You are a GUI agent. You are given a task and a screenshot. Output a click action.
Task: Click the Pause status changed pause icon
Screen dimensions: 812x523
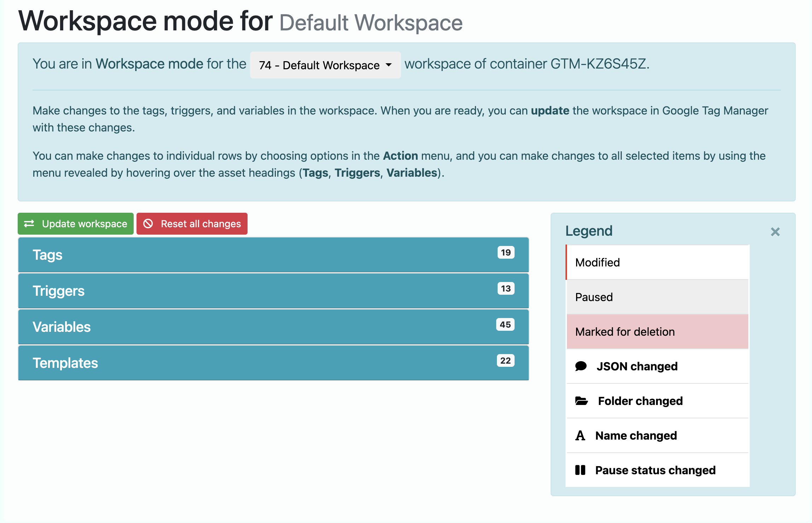coord(580,470)
